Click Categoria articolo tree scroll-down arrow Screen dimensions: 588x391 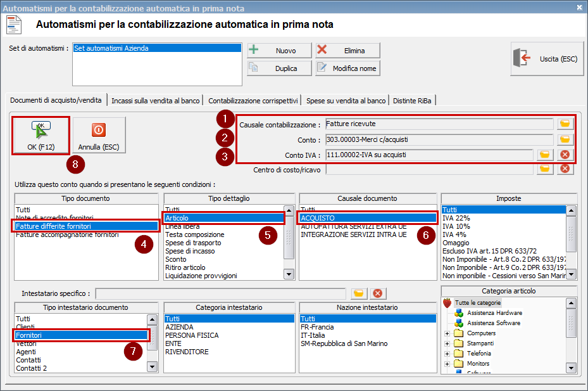tap(571, 368)
